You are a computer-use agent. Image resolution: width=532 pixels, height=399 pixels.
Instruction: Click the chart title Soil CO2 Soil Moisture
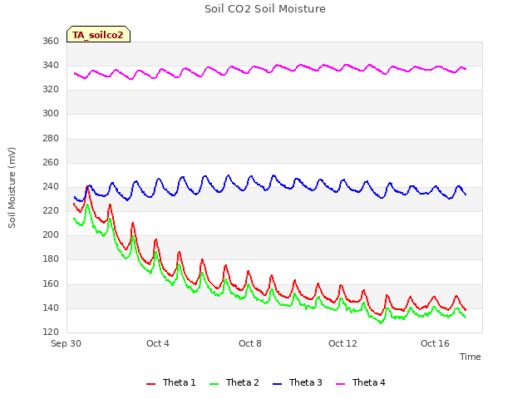click(x=265, y=9)
